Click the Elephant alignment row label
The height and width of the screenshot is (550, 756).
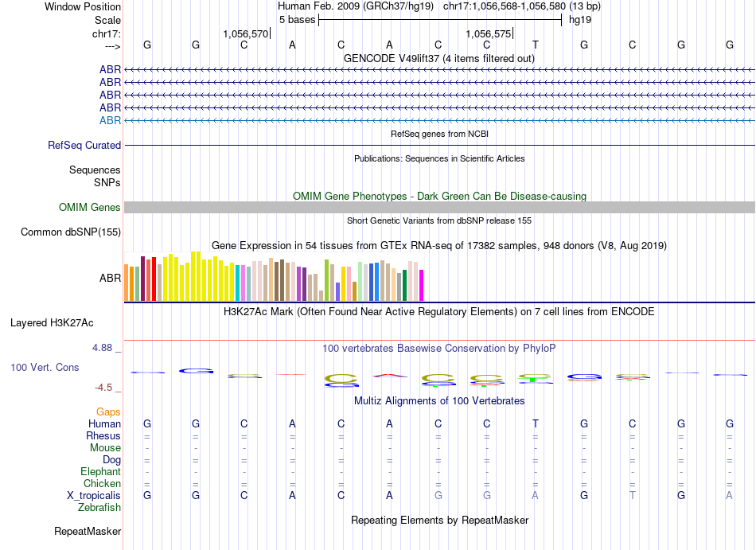coord(100,471)
